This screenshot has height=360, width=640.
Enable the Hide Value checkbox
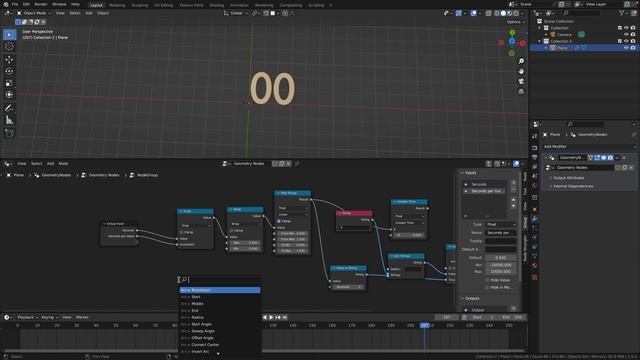487,280
